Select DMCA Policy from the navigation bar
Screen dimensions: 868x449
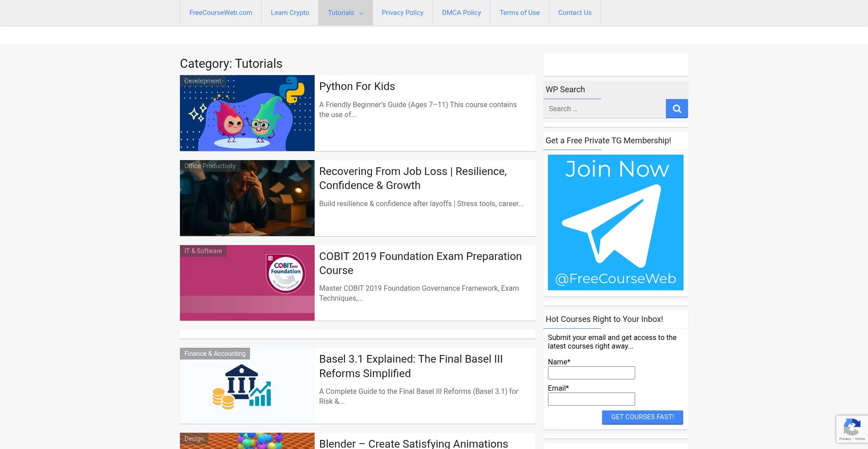point(462,13)
